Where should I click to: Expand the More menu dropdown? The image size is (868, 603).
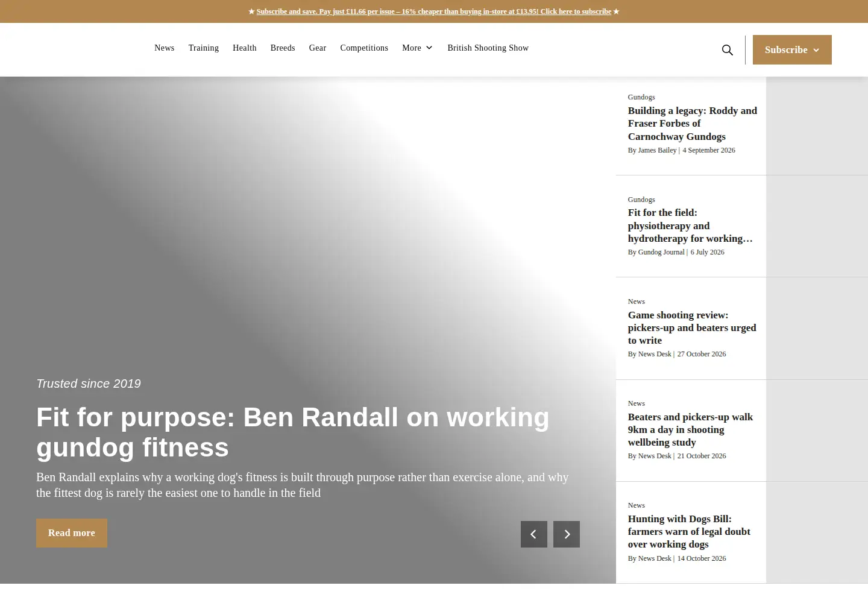pos(417,48)
